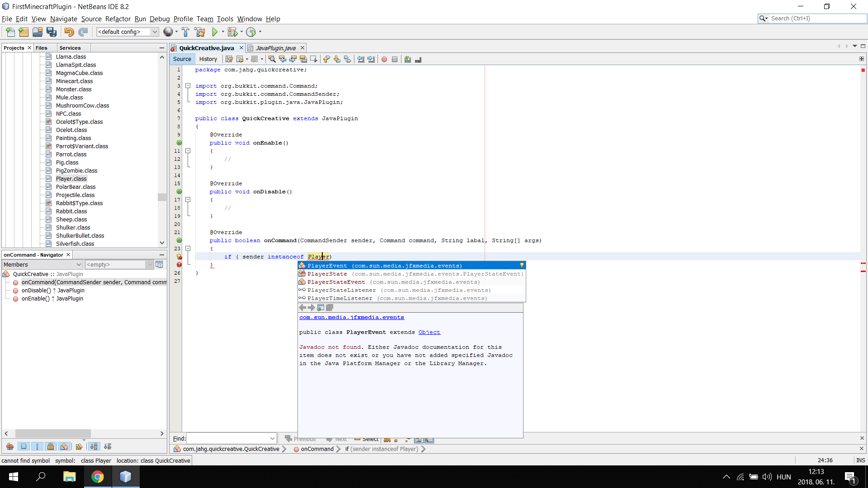Switch to the JavaPlugin.java tab
The width and height of the screenshot is (868, 488).
click(x=275, y=48)
